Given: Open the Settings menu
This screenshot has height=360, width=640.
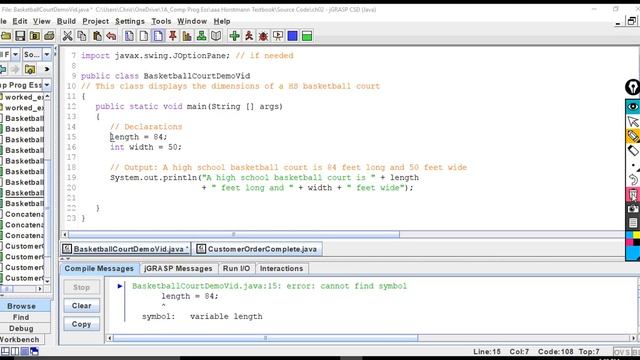Looking at the screenshot, I should coord(130,21).
